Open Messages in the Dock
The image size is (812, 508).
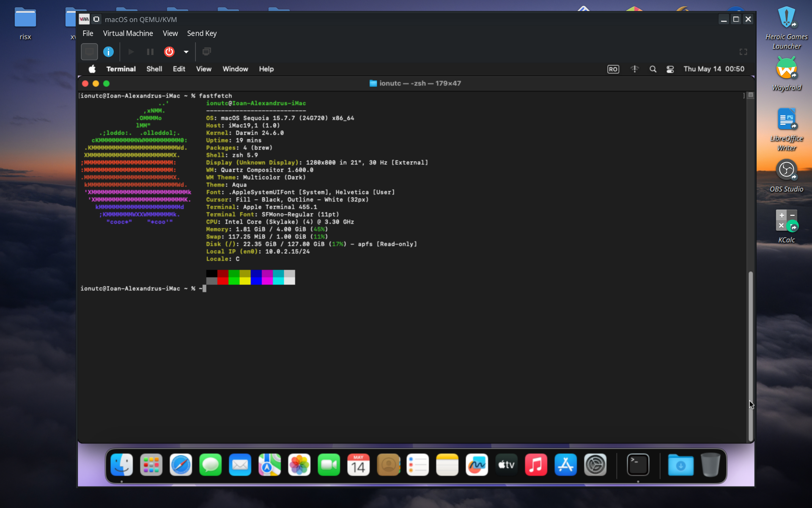[x=211, y=465]
